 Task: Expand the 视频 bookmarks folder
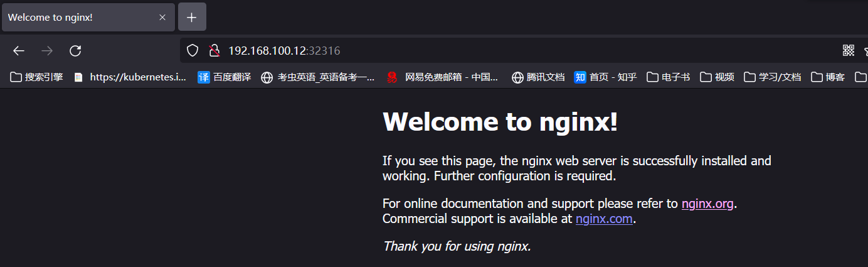[717, 77]
